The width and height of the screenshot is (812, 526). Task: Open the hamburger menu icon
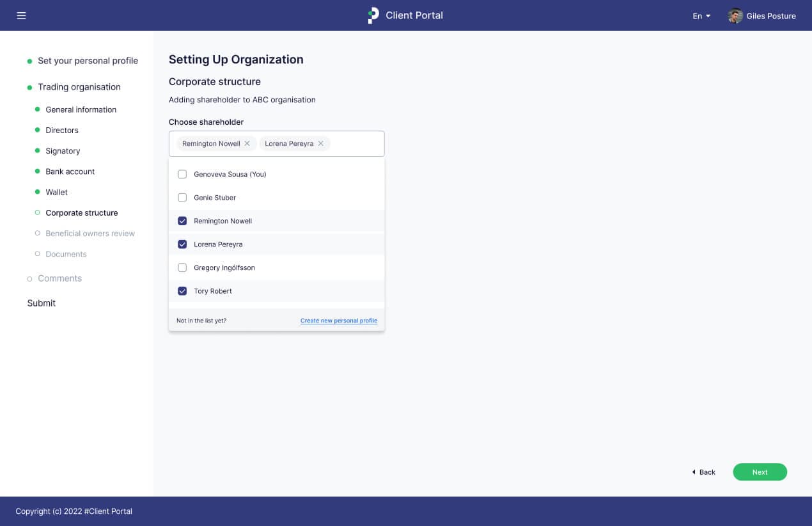[21, 15]
